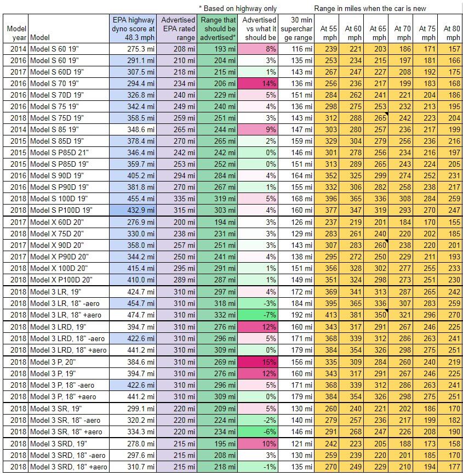Screen dimensions: 463x476
Task: Select the "Model S P85D 19"" cell
Action: [x=69, y=164]
